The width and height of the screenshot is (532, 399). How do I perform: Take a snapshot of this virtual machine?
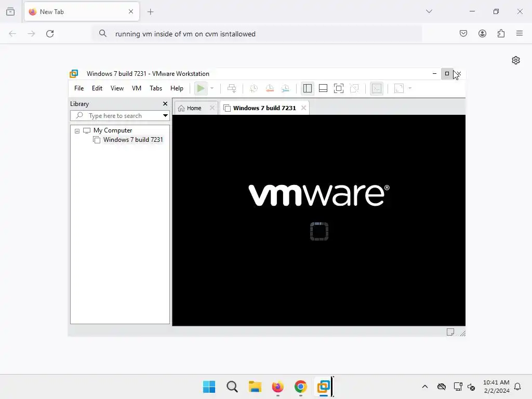[x=254, y=88]
